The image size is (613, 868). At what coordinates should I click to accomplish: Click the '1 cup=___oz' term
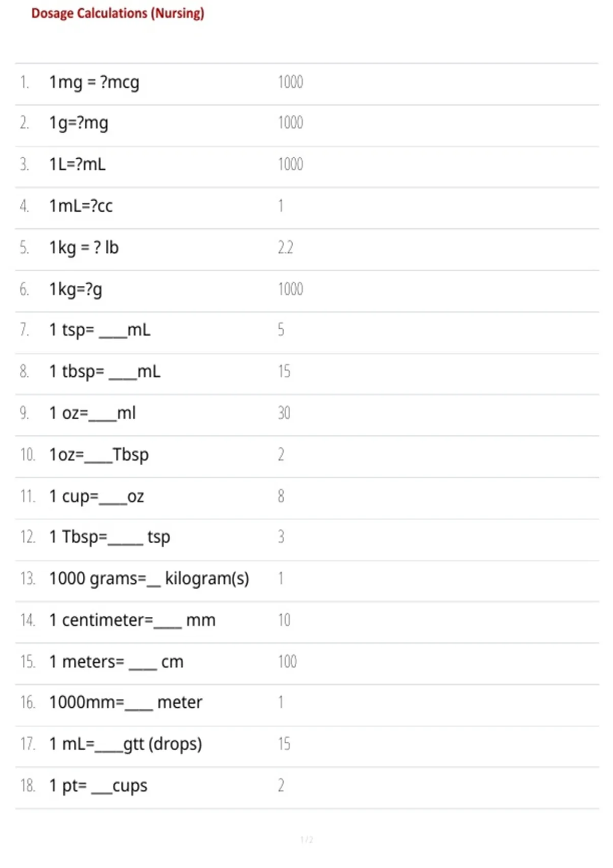point(97,496)
